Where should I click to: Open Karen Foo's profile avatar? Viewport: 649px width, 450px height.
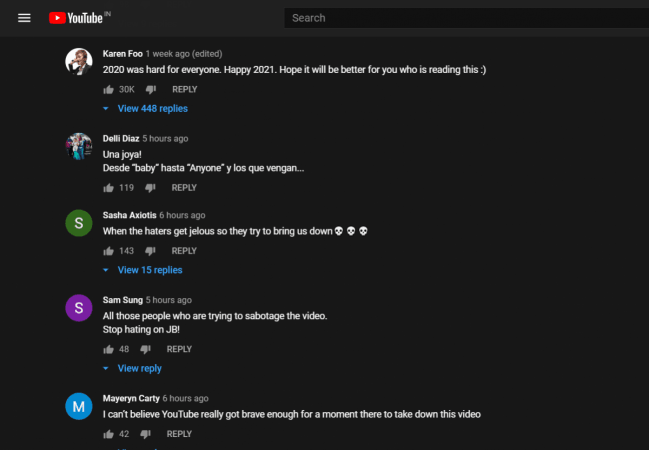[79, 62]
